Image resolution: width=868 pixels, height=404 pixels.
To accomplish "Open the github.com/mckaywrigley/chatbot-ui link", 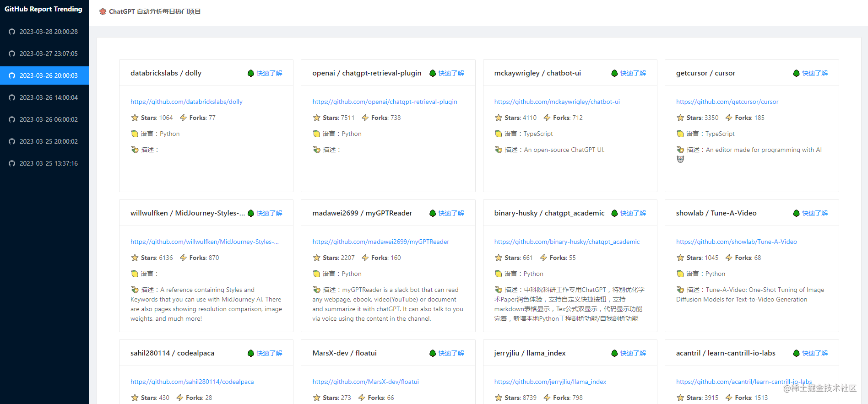I will [557, 102].
